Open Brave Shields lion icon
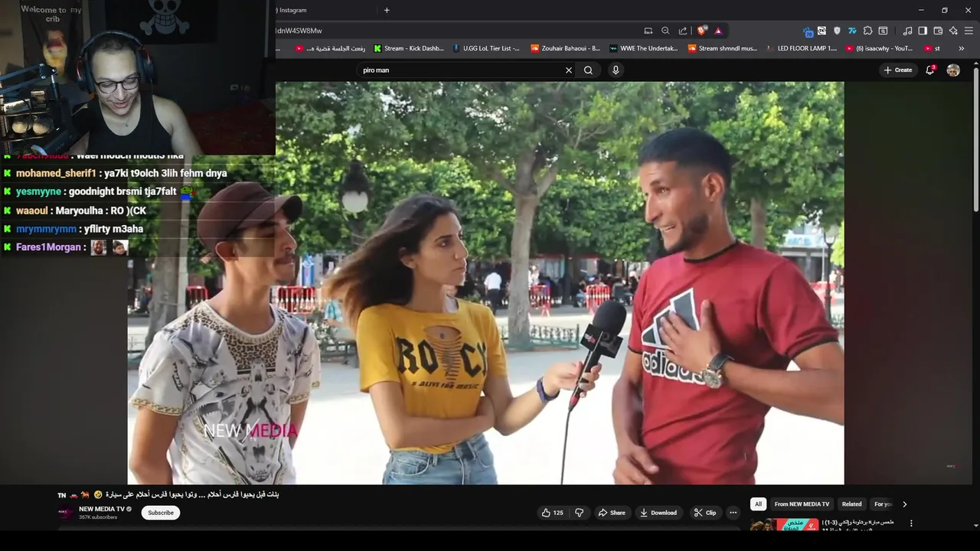 click(x=701, y=31)
